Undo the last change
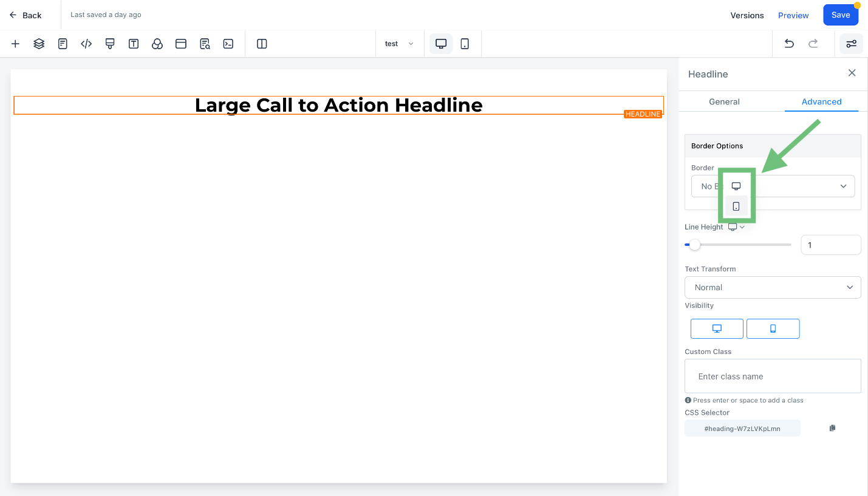Screen dimensions: 868x496 [789, 44]
